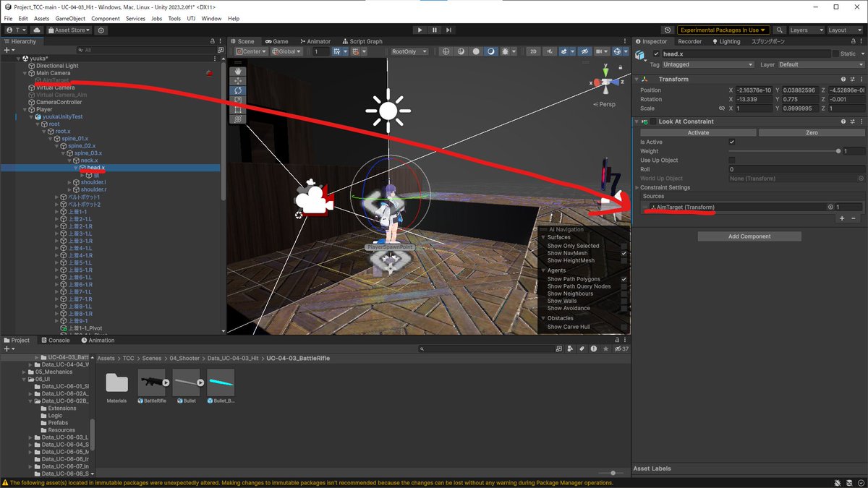Select shaded draw mode icon
The width and height of the screenshot is (868, 488).
(491, 51)
